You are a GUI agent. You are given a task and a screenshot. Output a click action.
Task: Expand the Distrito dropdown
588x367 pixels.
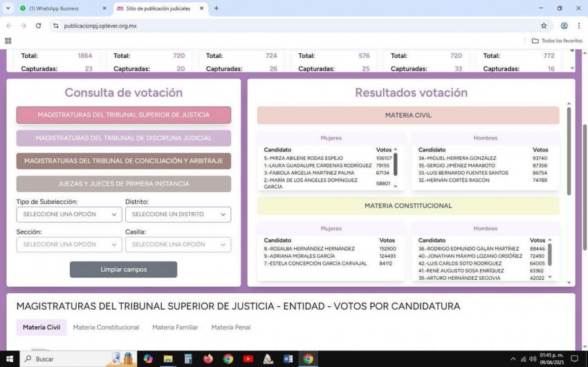tap(178, 214)
